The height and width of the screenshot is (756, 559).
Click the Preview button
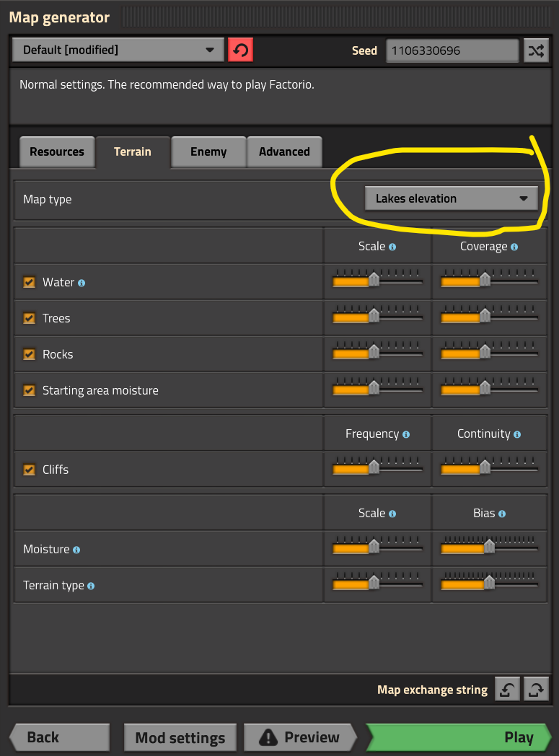tap(300, 737)
